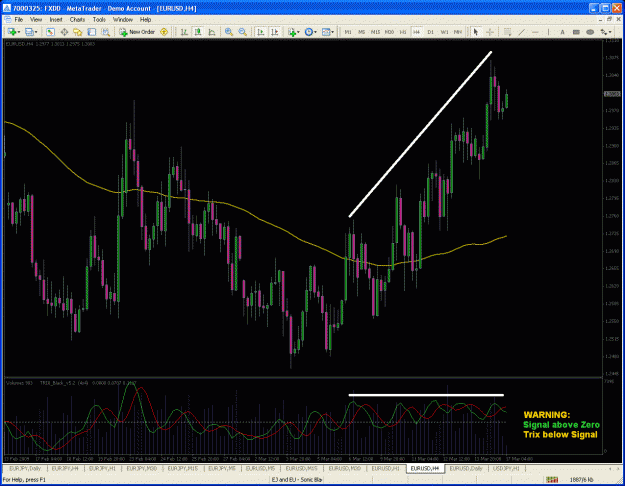Screen dimensions: 625x486
Task: Select the H4 timeframe button
Action: [417, 32]
